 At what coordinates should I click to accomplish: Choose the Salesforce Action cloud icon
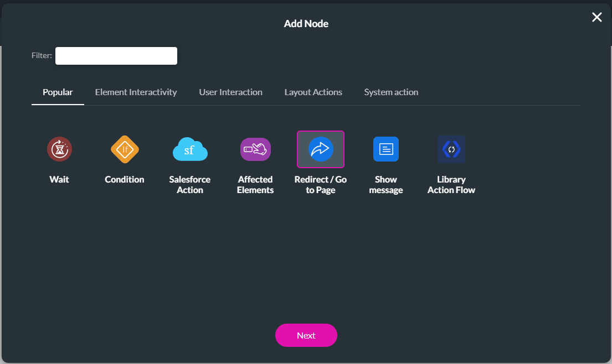click(x=190, y=149)
